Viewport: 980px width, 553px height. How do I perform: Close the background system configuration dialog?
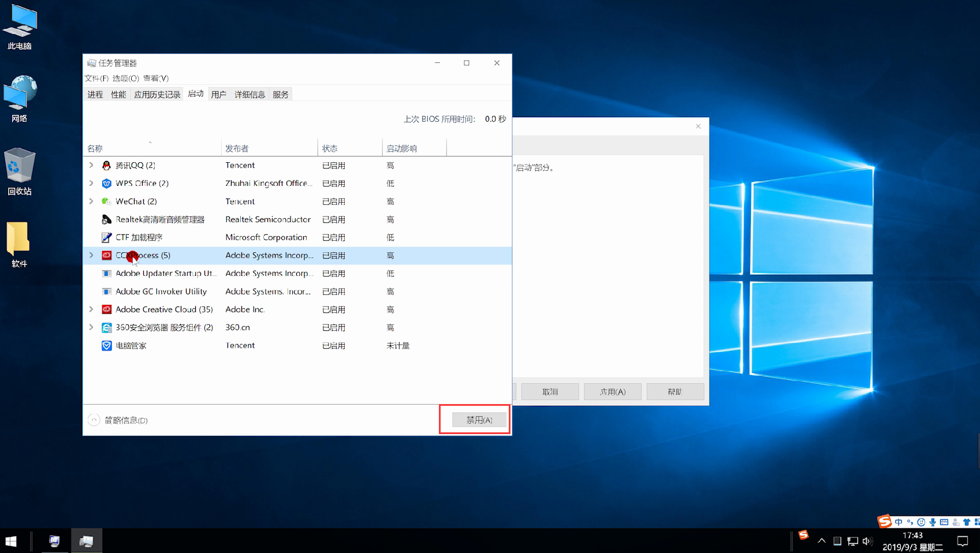(698, 126)
